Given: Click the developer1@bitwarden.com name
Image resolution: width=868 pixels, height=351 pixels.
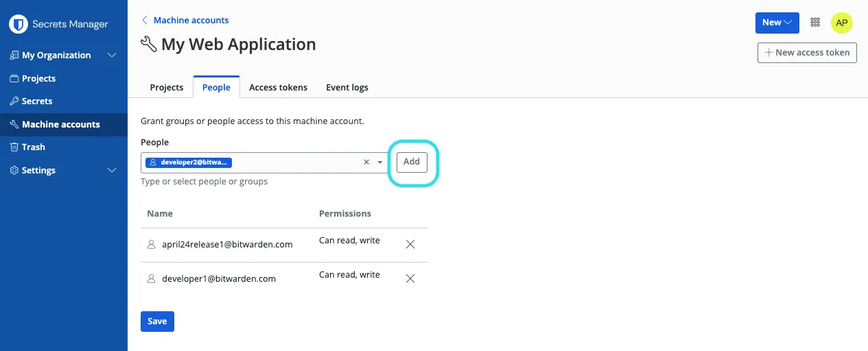Looking at the screenshot, I should [x=219, y=279].
